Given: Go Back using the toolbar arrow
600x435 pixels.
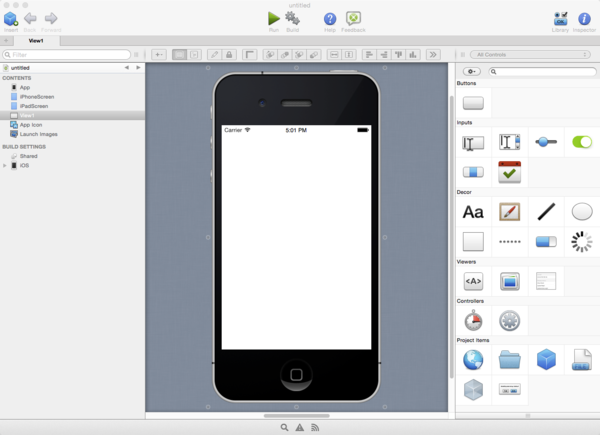Looking at the screenshot, I should [x=30, y=18].
